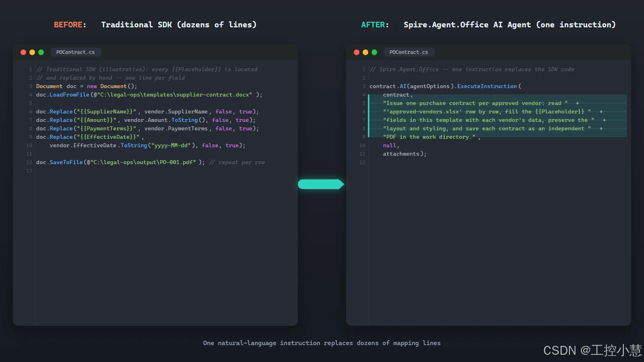
Task: Click the red close dot in the AFTER code window
Action: [x=357, y=52]
